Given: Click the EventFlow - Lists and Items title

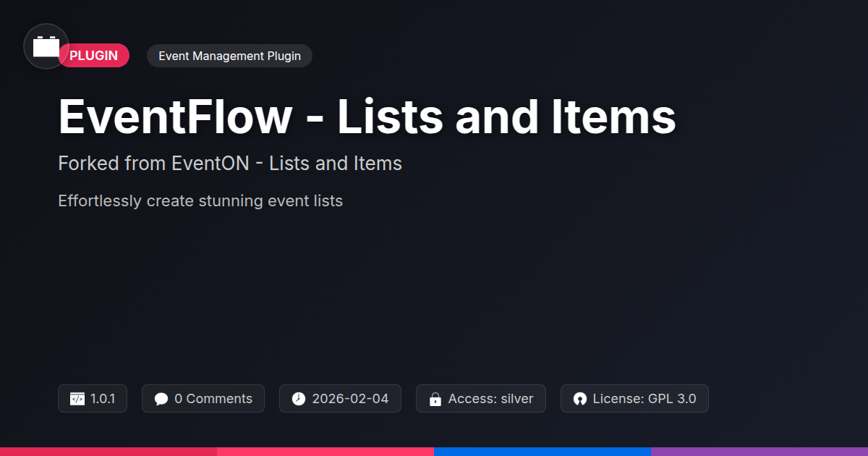Looking at the screenshot, I should click(367, 117).
